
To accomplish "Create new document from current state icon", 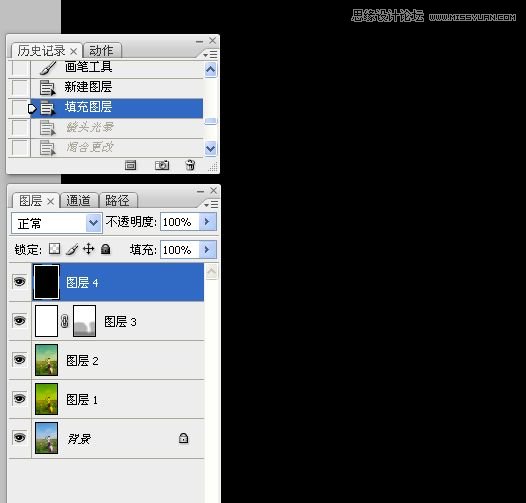I will coord(130,165).
